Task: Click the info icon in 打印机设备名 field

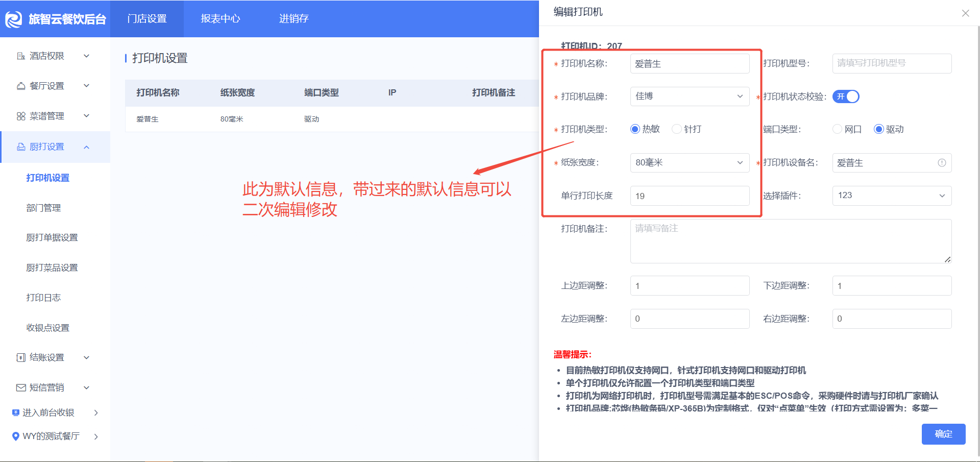Action: (942, 163)
